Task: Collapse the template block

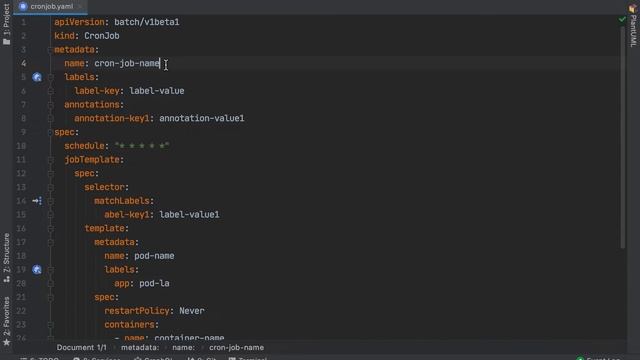Action: [x=50, y=229]
